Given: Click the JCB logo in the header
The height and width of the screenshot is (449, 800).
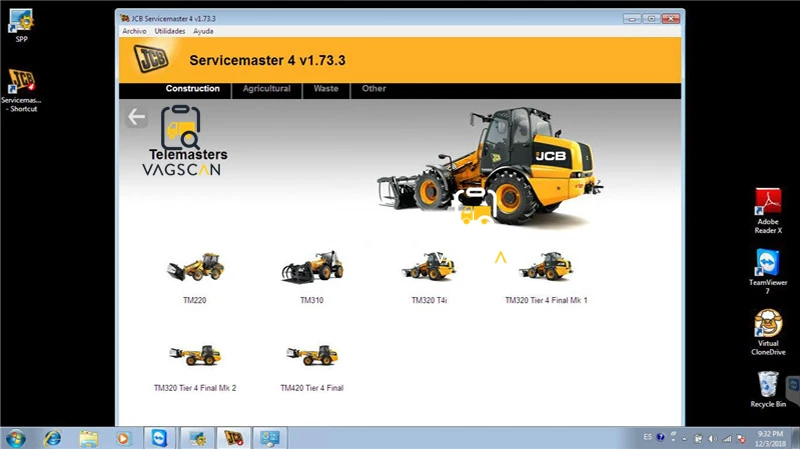Looking at the screenshot, I should (151, 59).
